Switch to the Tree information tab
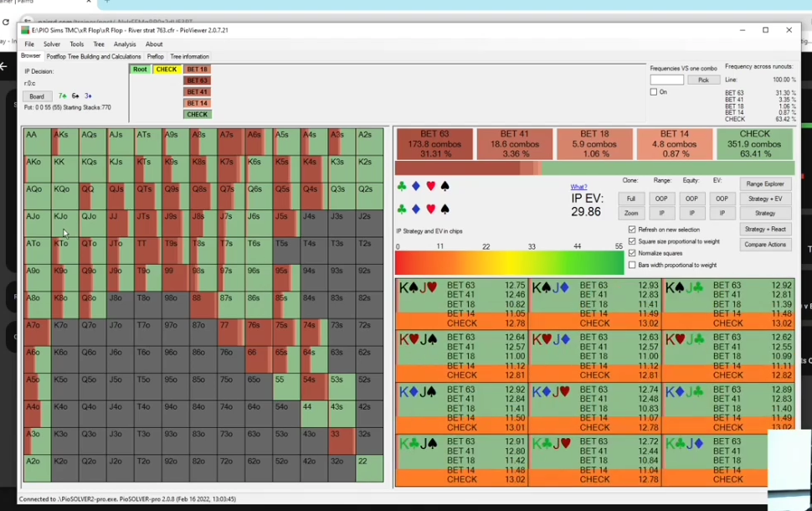The height and width of the screenshot is (511, 812). click(189, 56)
